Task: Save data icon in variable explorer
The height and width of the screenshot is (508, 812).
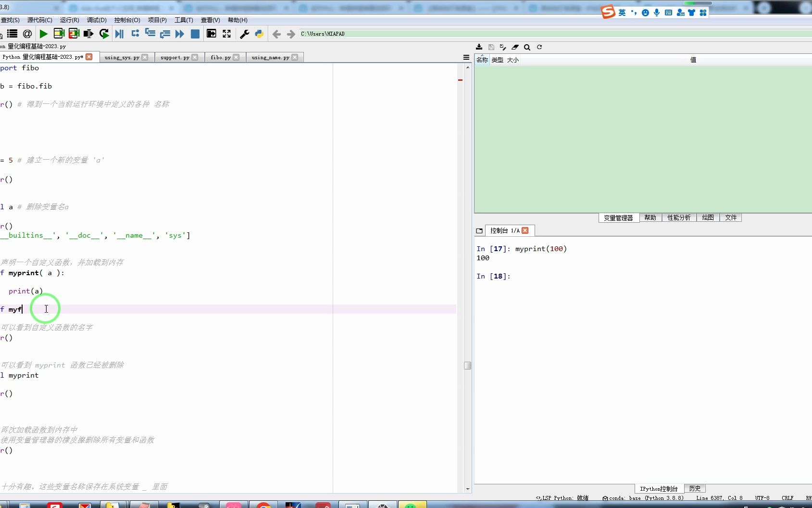Action: tap(491, 47)
